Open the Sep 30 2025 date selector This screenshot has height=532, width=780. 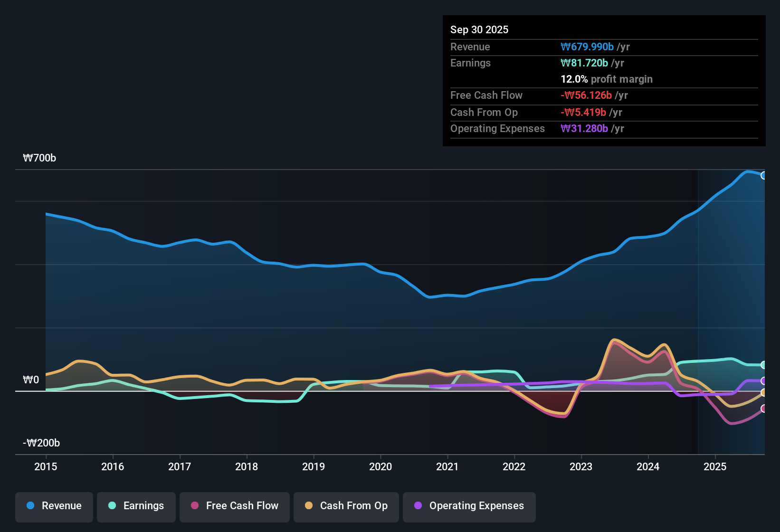coord(479,29)
